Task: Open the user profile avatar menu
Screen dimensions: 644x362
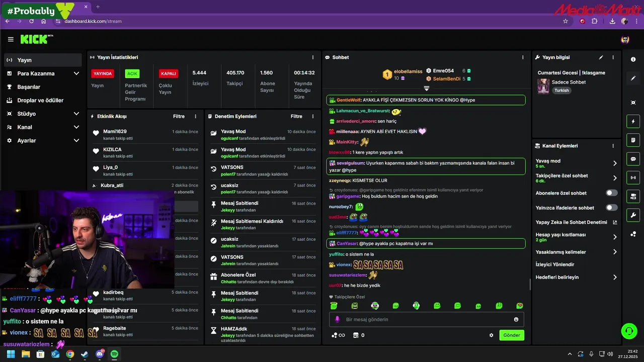Action: tap(625, 39)
